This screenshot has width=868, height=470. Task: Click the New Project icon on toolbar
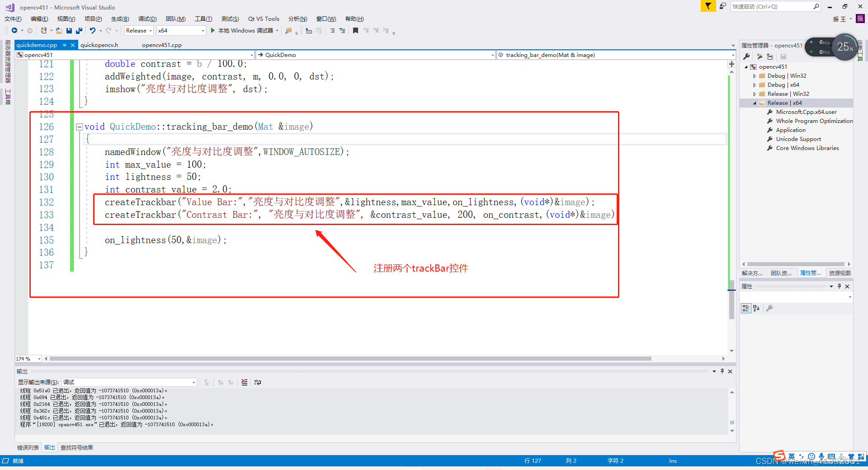[x=43, y=30]
